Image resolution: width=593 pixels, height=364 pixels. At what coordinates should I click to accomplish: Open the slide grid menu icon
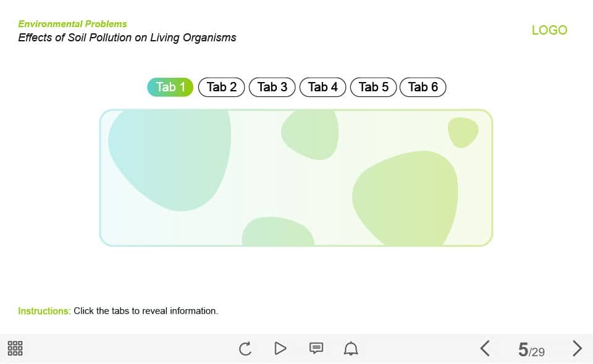point(15,349)
